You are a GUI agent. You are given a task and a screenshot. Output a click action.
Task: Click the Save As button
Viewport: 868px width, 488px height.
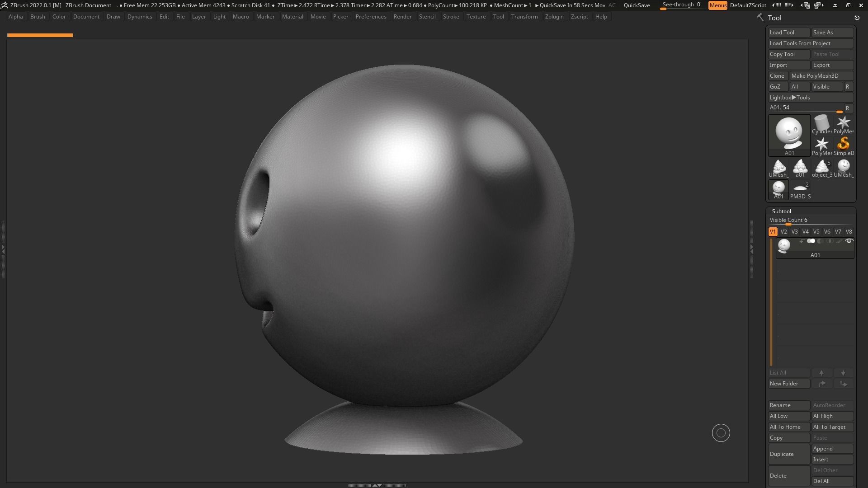[832, 33]
